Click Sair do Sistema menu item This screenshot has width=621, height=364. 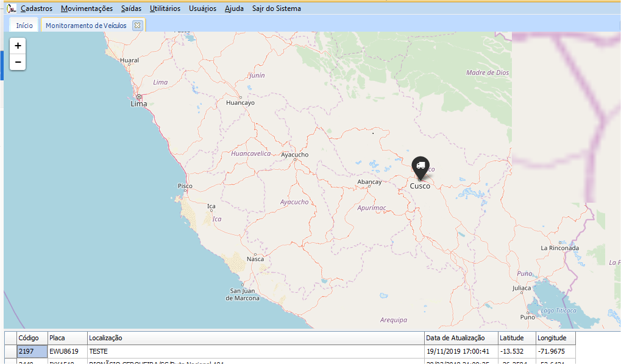pos(277,9)
